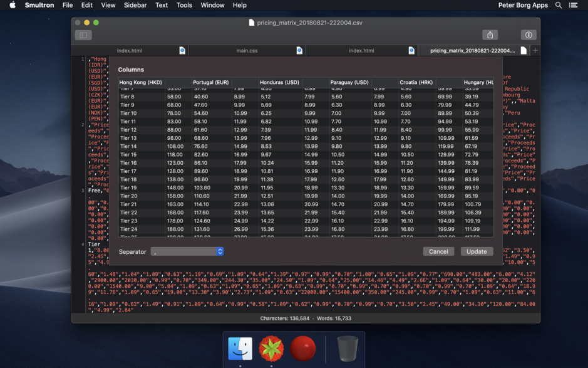Click the tomato icon in the Dock
Image resolution: width=588 pixels, height=368 pixels.
[x=303, y=349]
